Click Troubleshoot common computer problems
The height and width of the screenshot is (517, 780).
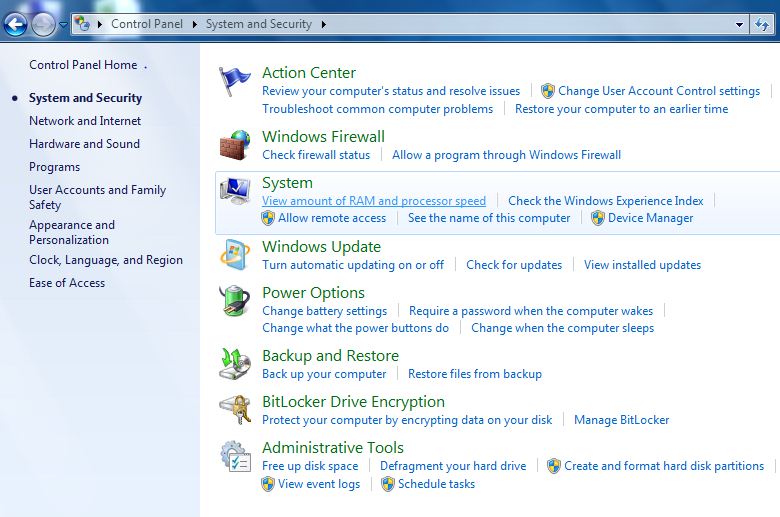378,109
